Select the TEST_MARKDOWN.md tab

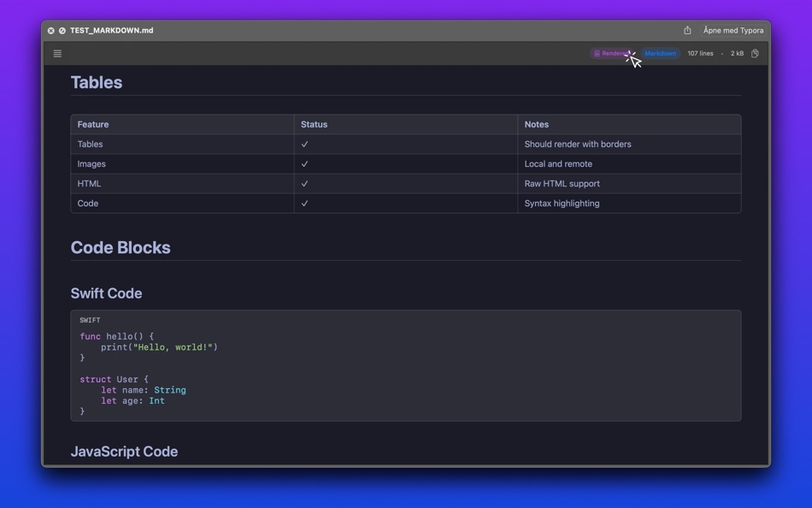(x=111, y=30)
